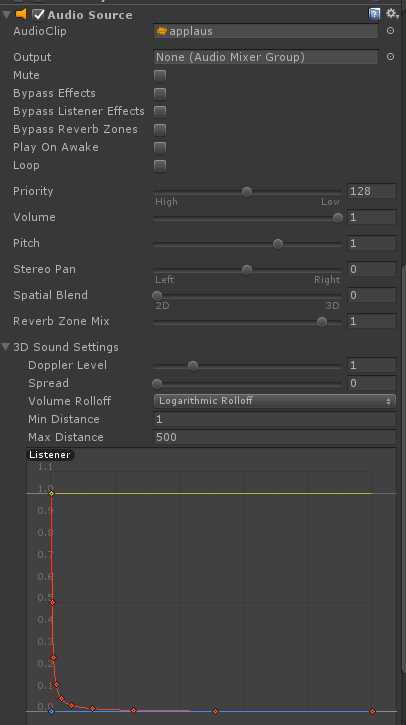This screenshot has height=725, width=406.
Task: Enable the Mute checkbox
Action: [160, 75]
